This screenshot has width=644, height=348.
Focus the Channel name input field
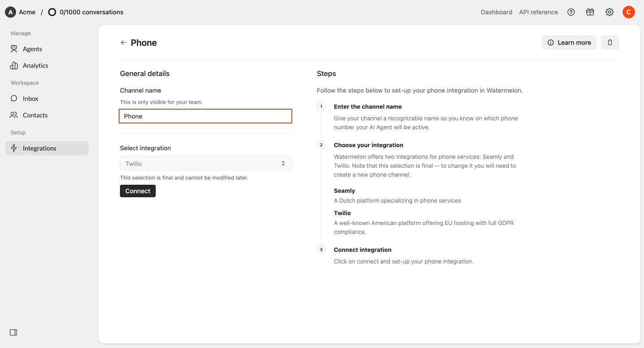205,116
